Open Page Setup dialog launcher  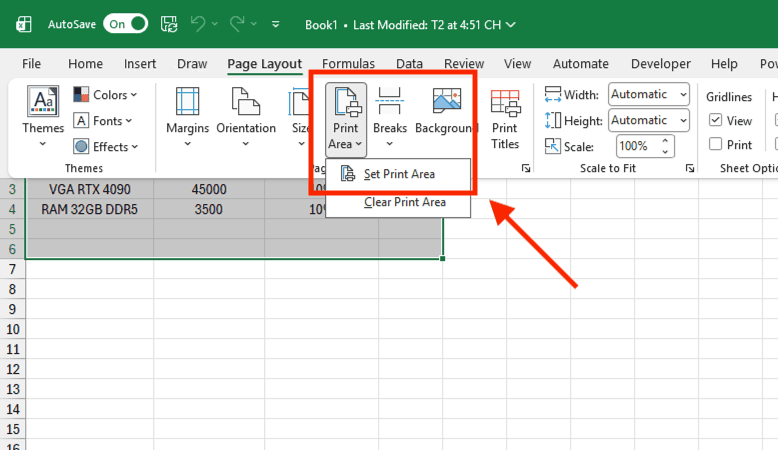[526, 169]
